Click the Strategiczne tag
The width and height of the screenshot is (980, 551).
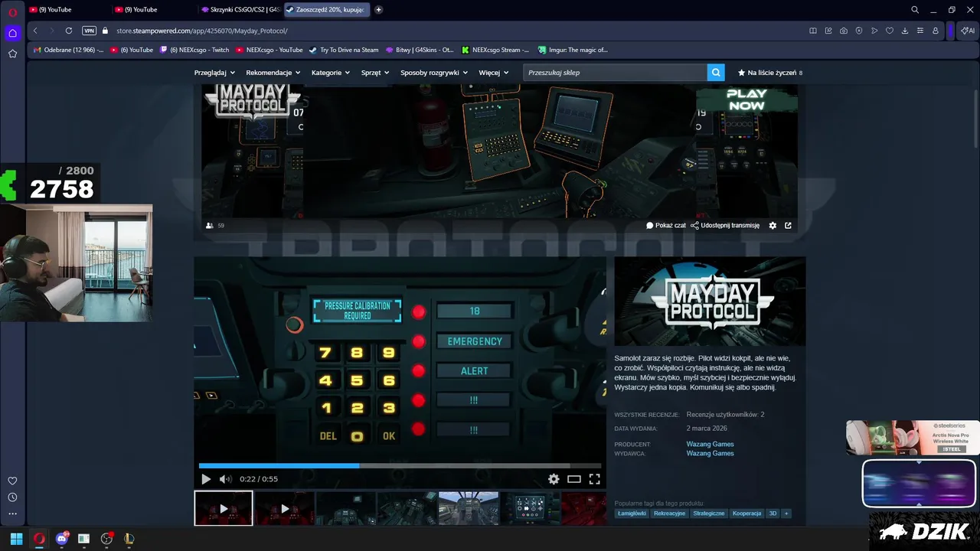tap(709, 514)
